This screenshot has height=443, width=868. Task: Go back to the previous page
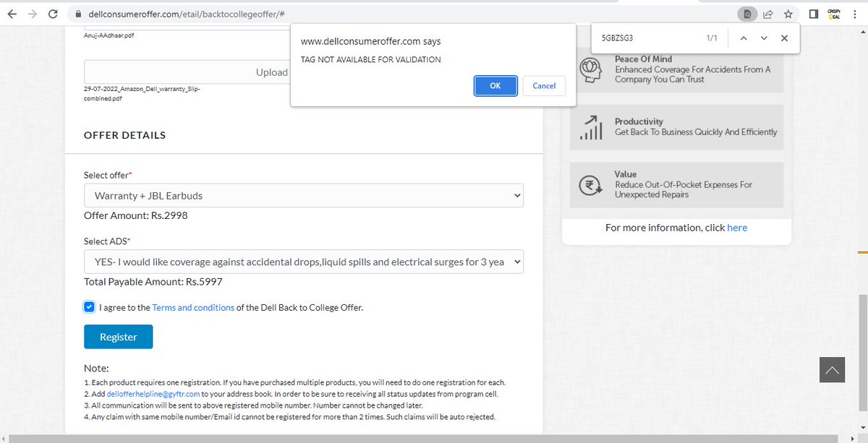[x=12, y=14]
